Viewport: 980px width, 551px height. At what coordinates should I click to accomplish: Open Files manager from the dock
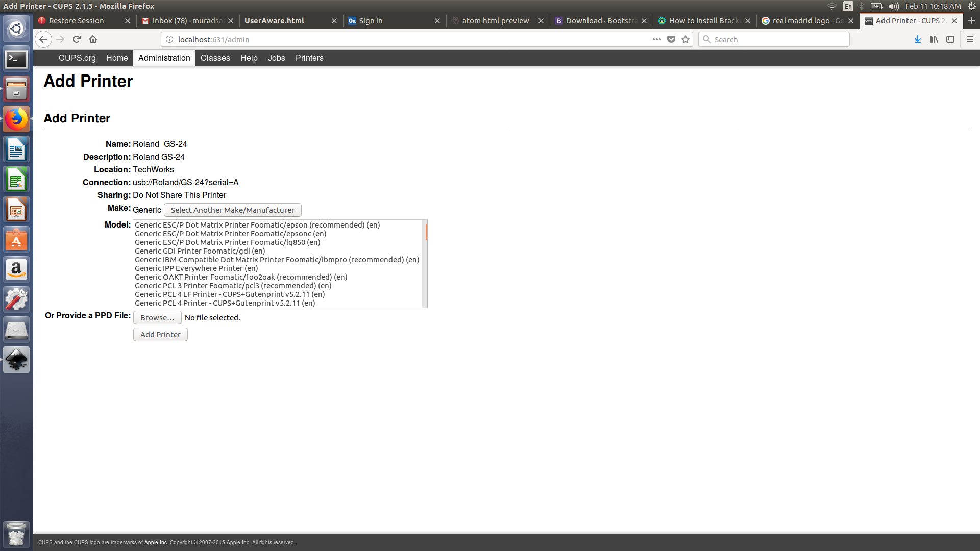[16, 90]
